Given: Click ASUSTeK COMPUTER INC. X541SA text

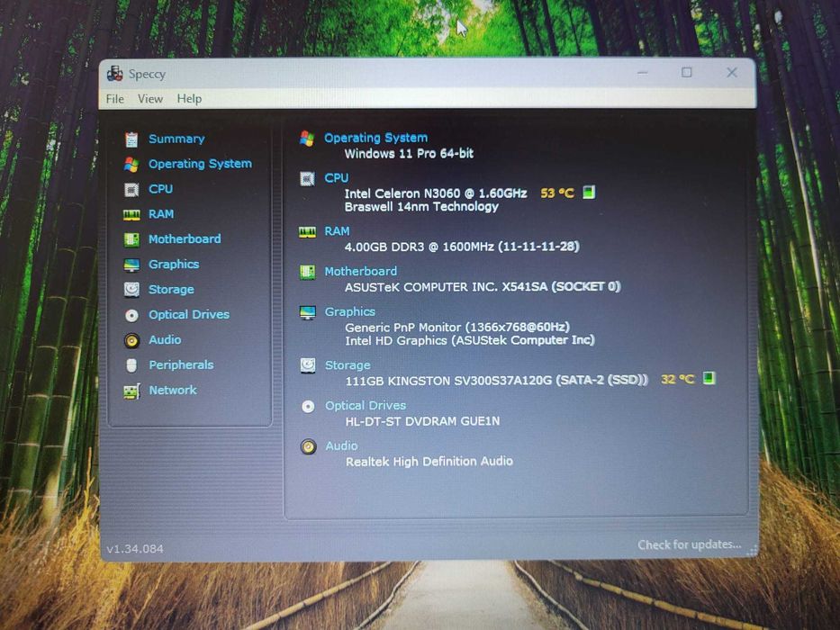Looking at the screenshot, I should click(x=483, y=287).
